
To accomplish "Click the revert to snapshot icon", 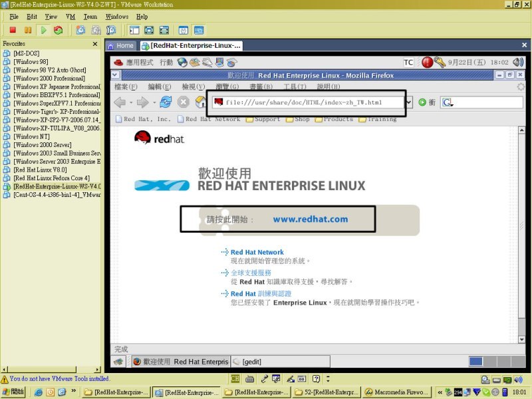I will pyautogui.click(x=96, y=30).
